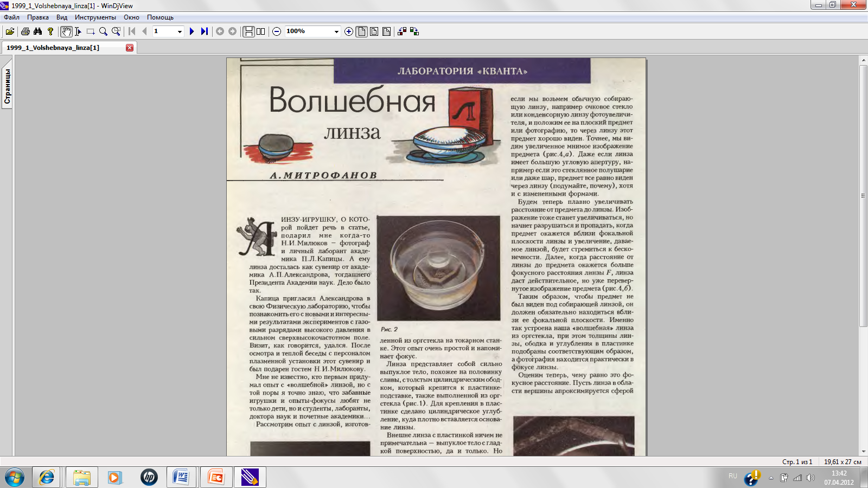Navigate forward in view history

point(232,31)
